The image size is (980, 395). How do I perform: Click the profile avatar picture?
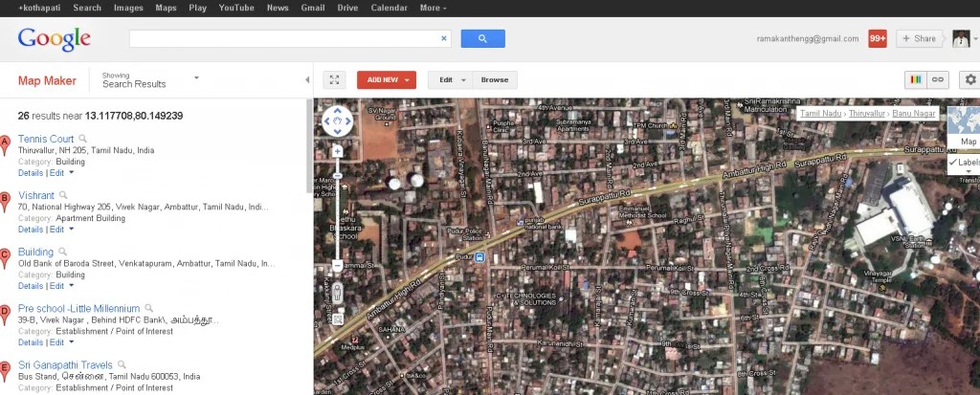point(961,39)
